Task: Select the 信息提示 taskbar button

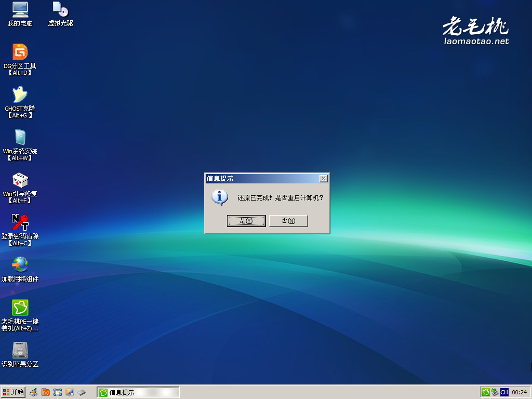Action: (x=137, y=392)
